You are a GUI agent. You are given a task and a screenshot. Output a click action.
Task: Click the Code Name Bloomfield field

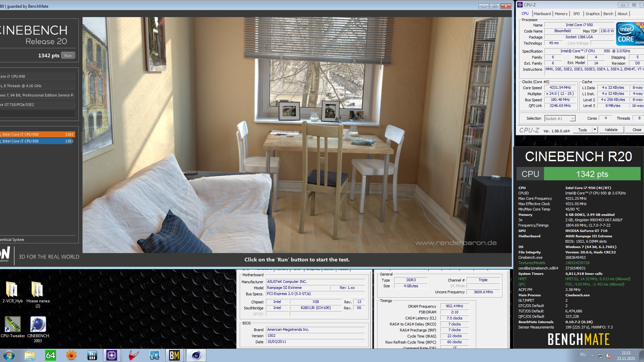pyautogui.click(x=562, y=31)
